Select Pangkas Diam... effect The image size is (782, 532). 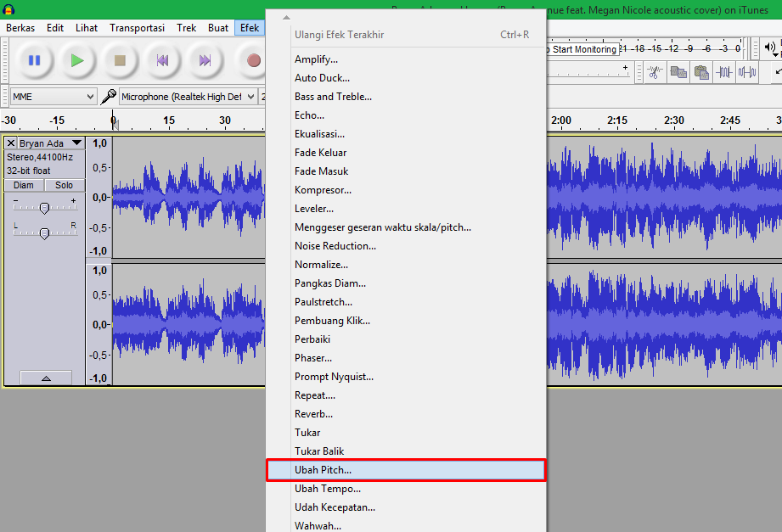coord(406,283)
